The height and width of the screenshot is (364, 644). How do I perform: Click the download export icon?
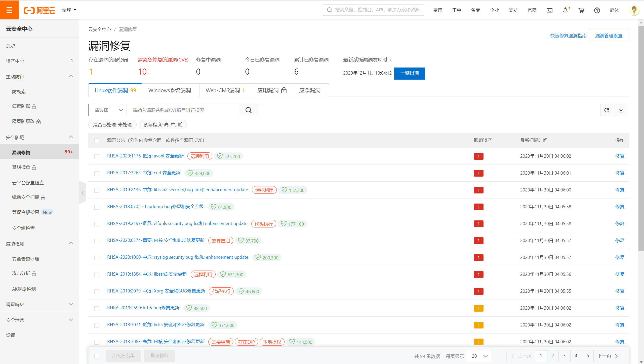coord(621,110)
